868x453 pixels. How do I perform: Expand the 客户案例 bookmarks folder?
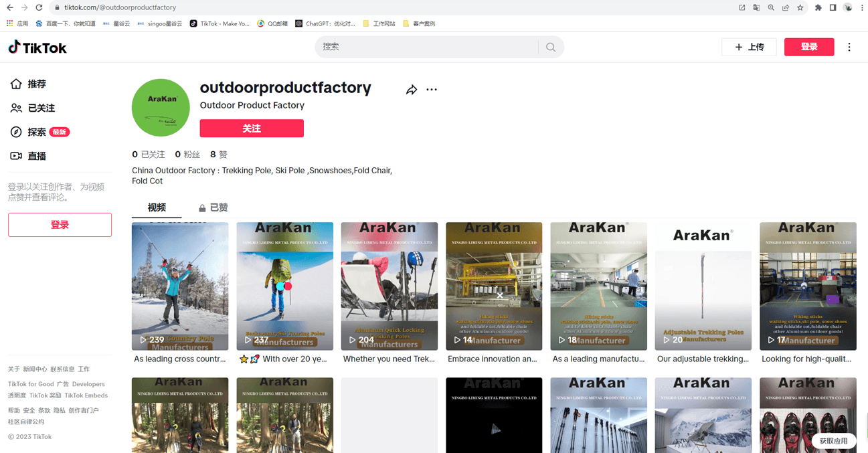(x=419, y=23)
